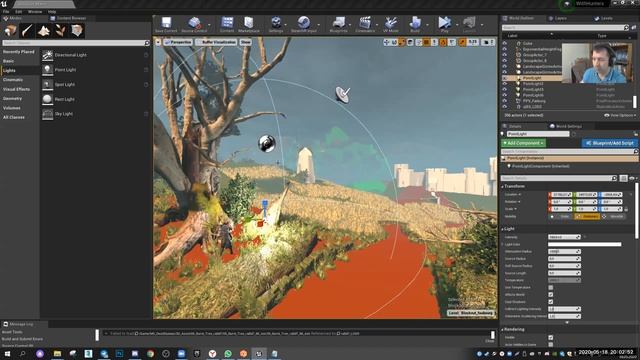Toggle the Affects World checkbox
This screenshot has height=360, width=640.
(551, 295)
